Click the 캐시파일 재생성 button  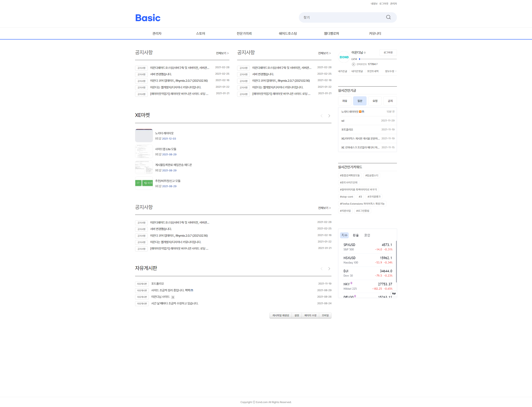click(281, 315)
